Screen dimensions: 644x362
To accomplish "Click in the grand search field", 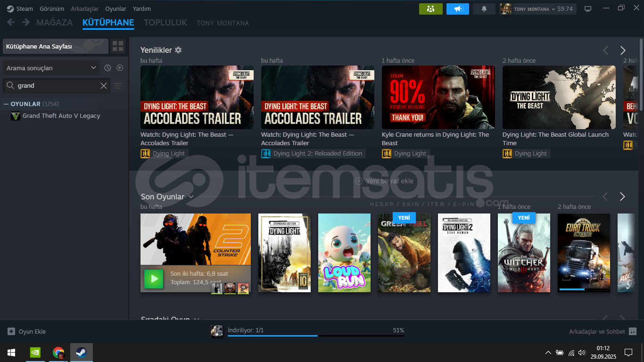I will click(58, 86).
